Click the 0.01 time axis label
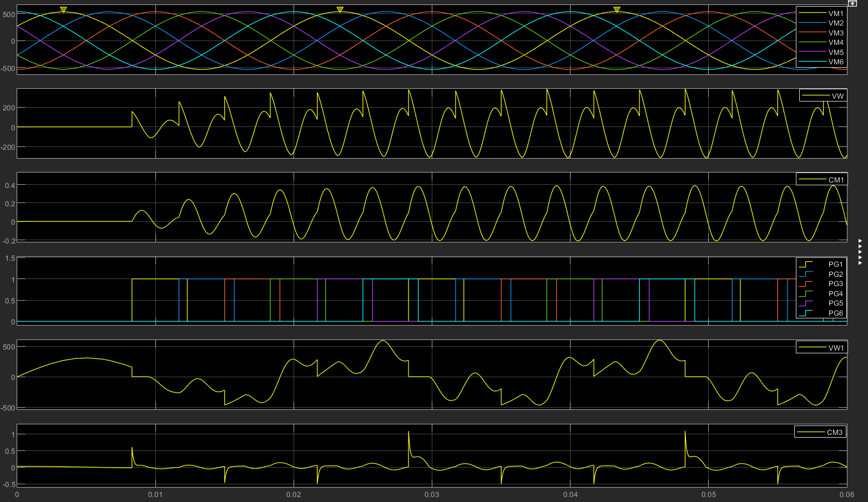Screen dimensions: 868x502 tap(155, 494)
